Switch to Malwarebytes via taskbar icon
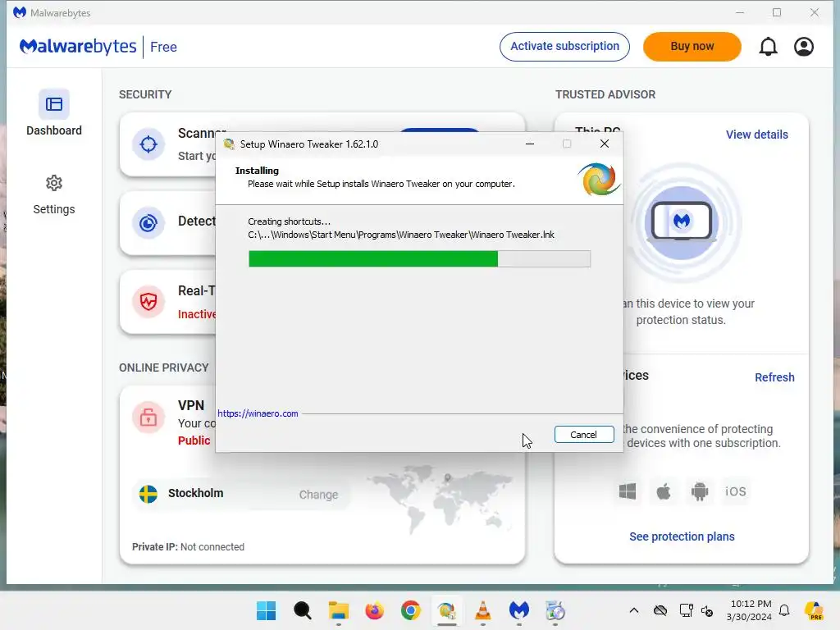 [518, 610]
